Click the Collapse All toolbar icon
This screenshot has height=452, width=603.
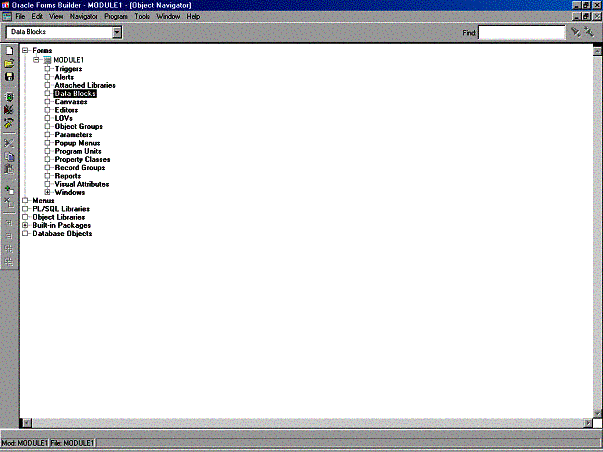(9, 262)
